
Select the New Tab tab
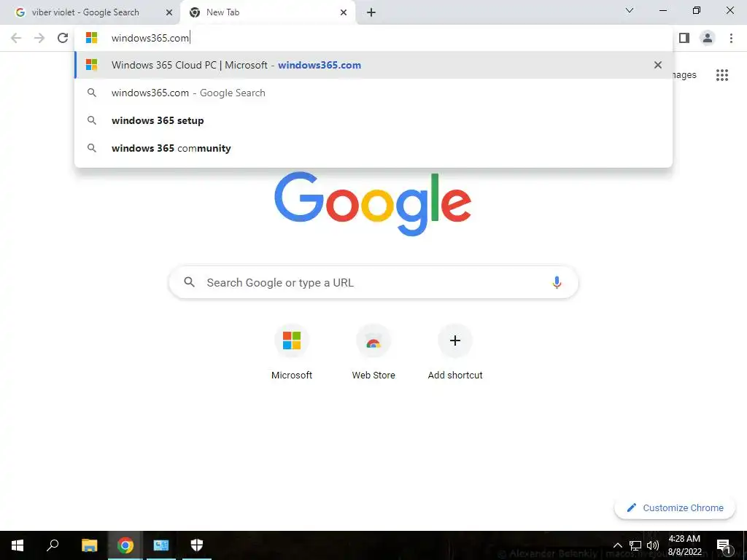268,12
